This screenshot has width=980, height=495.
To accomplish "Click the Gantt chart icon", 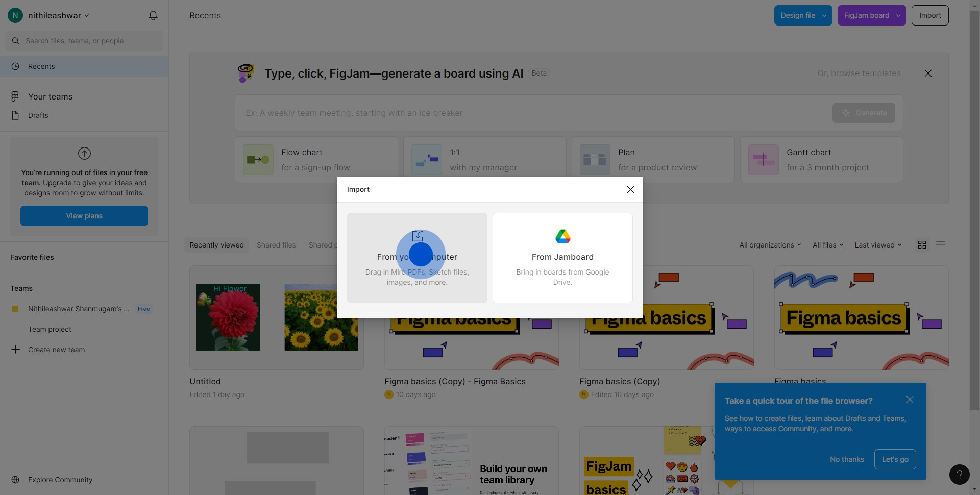I will (x=764, y=160).
